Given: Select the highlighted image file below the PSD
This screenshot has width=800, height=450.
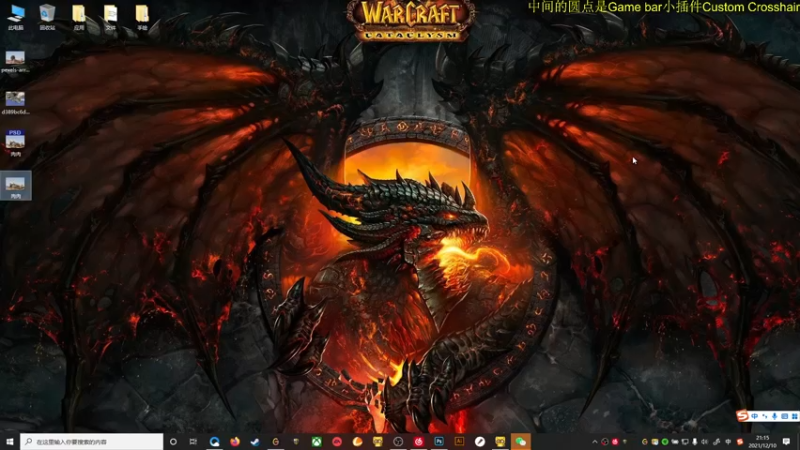Looking at the screenshot, I should (16, 186).
